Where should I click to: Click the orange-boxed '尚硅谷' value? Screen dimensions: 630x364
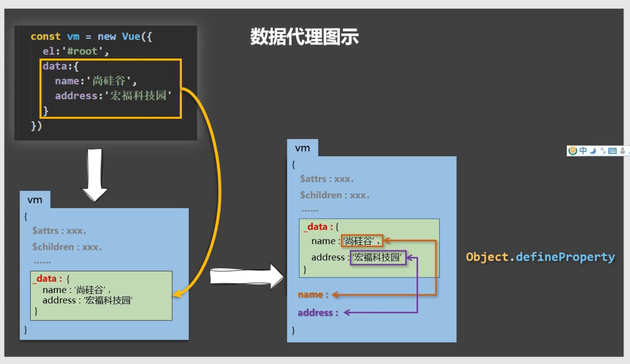(362, 241)
